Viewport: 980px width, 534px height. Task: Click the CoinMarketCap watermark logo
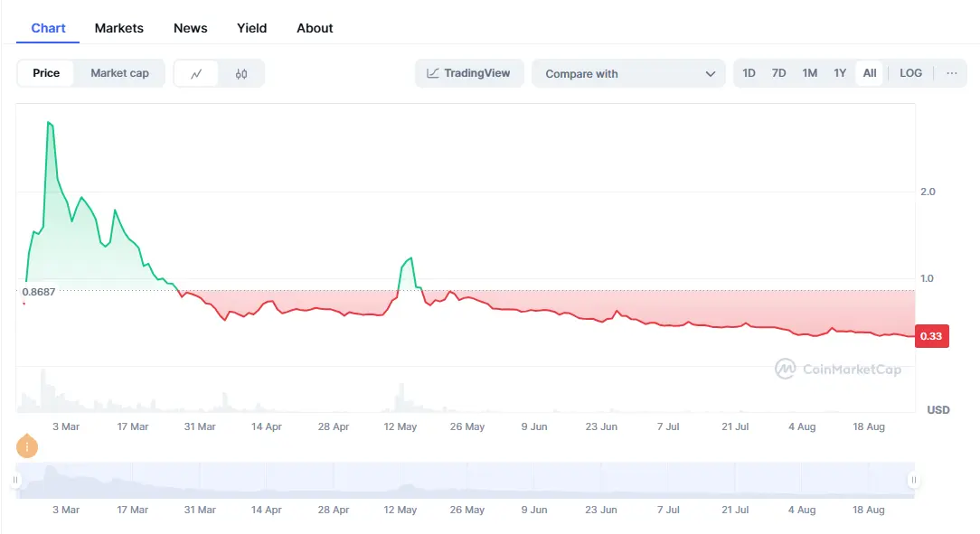click(837, 369)
